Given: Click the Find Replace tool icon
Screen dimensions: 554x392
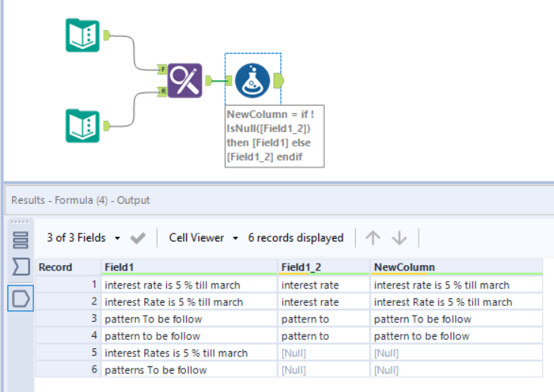Looking at the screenshot, I should [184, 79].
